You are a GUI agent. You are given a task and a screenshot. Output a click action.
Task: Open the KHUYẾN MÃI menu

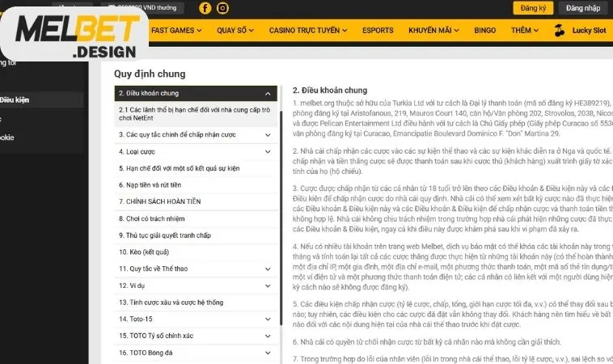pos(433,31)
